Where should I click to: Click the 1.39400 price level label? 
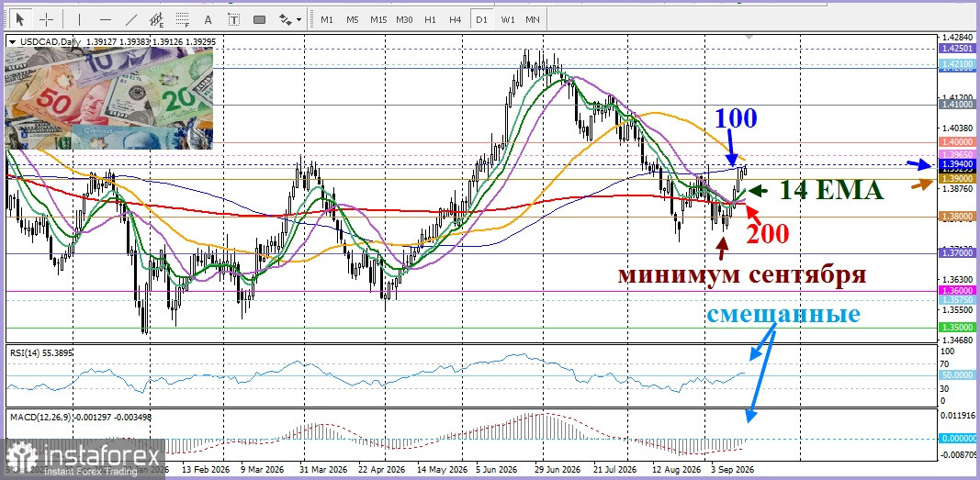[955, 163]
